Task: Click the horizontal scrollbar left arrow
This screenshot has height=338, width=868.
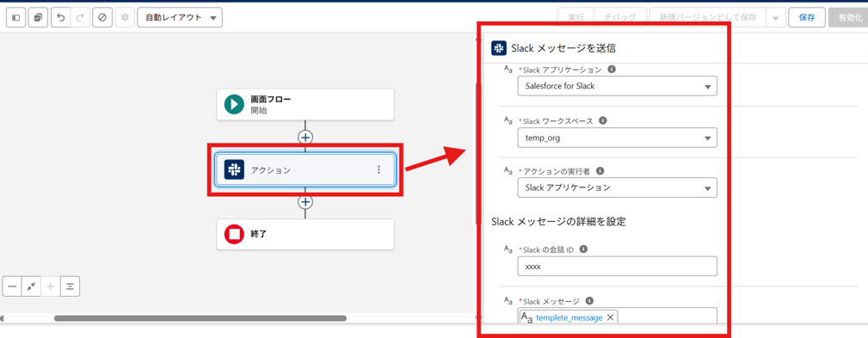Action: click(x=3, y=318)
